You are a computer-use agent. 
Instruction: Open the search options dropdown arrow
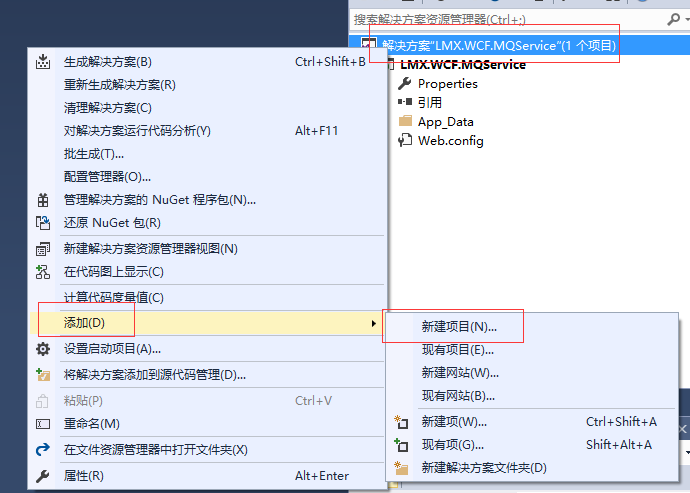687,19
